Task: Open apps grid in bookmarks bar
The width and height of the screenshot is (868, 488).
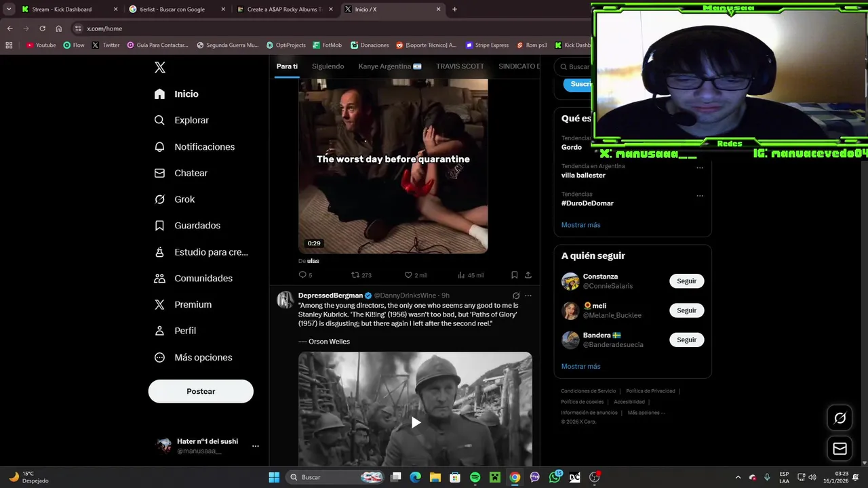Action: (x=9, y=45)
